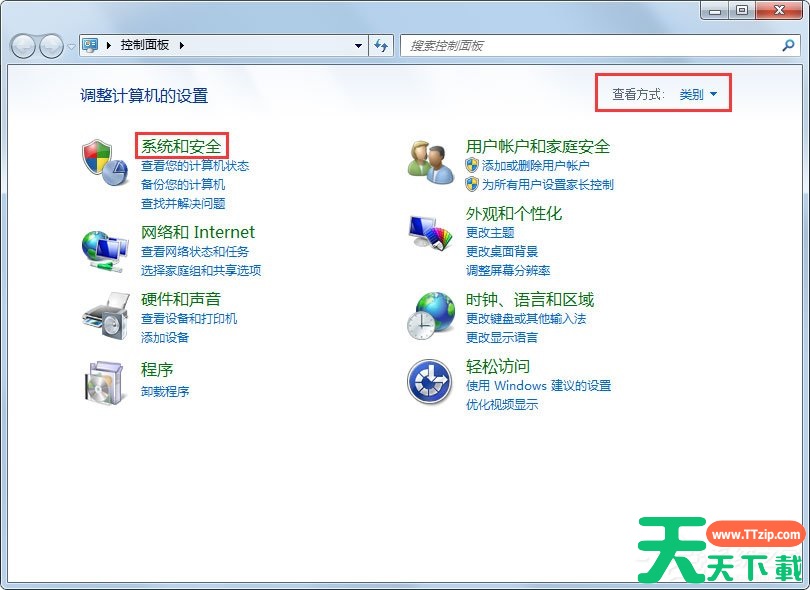Click the 优化视频显示 link
This screenshot has width=810, height=590.
[x=502, y=405]
